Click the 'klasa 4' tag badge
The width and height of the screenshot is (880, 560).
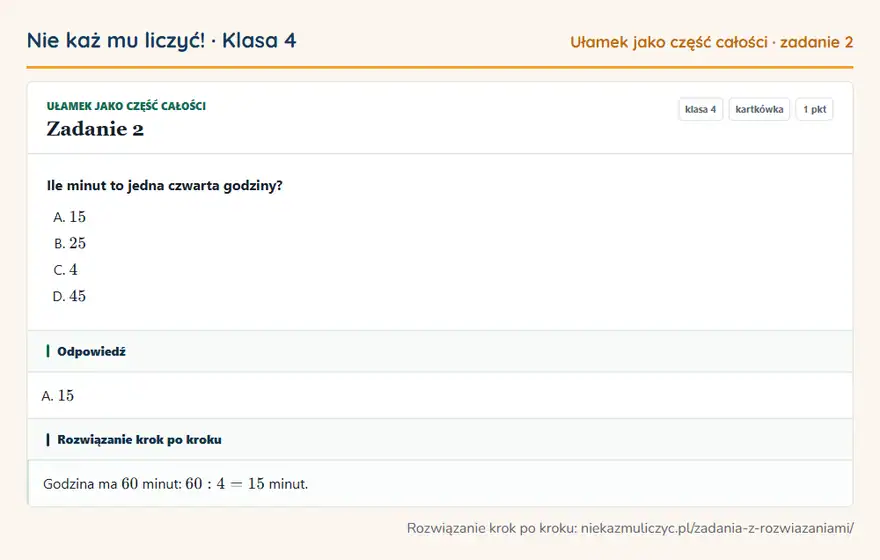[x=700, y=109]
